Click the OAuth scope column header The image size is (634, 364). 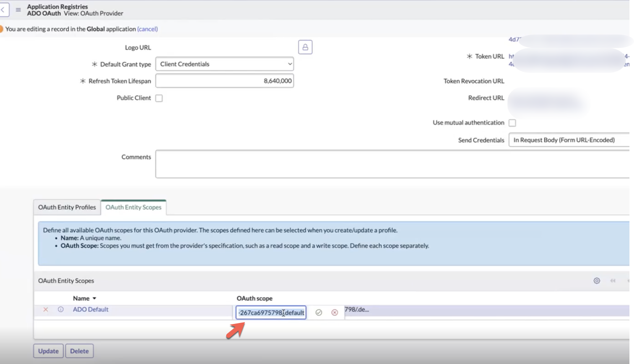click(255, 298)
